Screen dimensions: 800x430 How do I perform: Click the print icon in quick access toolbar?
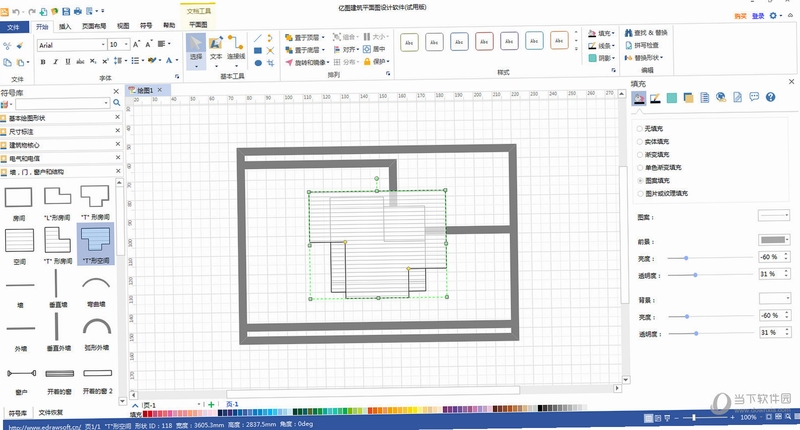point(78,11)
